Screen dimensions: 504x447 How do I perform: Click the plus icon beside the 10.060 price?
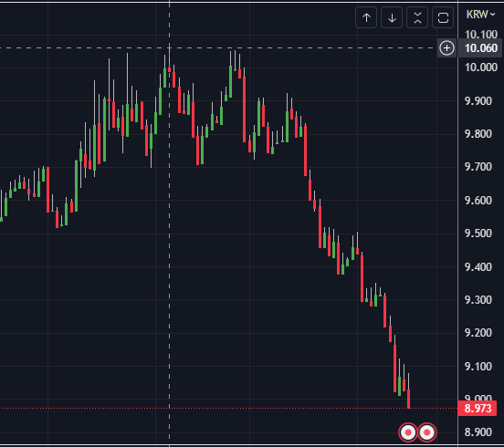pyautogui.click(x=446, y=48)
